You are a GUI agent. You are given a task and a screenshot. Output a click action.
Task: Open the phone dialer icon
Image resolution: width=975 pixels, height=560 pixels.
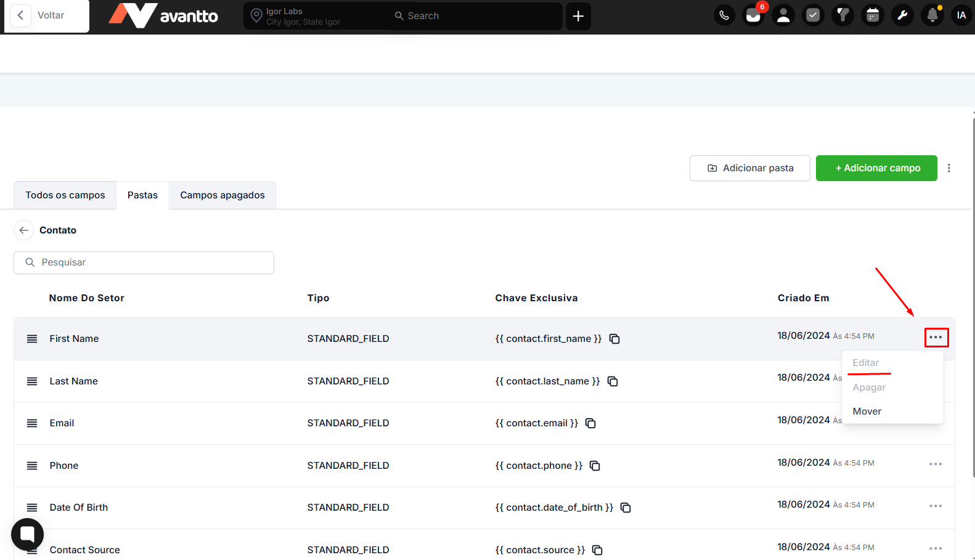[724, 15]
